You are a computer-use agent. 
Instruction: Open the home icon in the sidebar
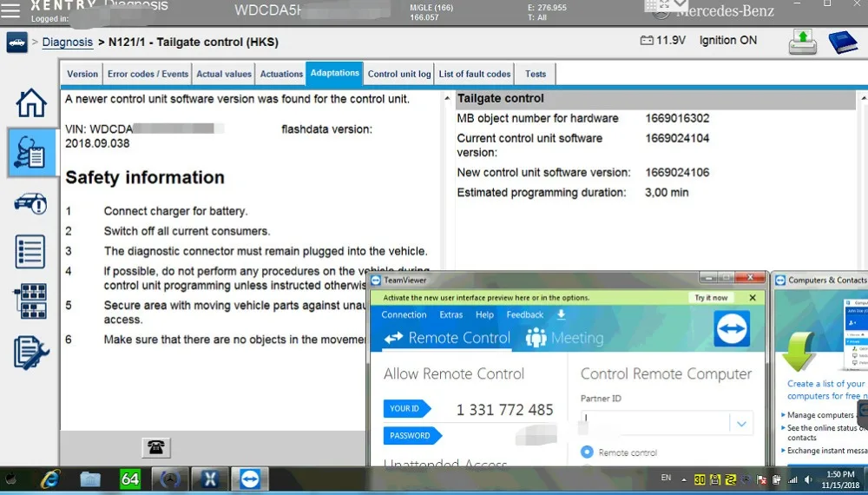tap(31, 103)
